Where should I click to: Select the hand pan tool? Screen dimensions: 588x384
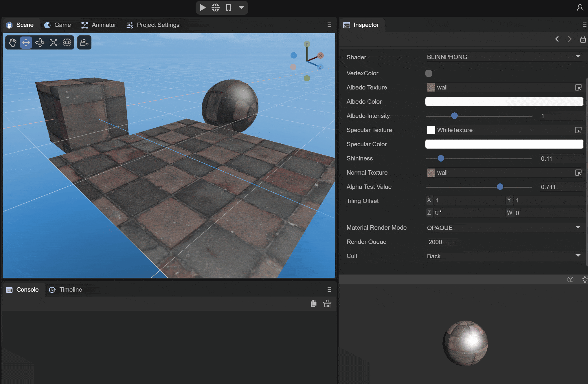[x=12, y=43]
